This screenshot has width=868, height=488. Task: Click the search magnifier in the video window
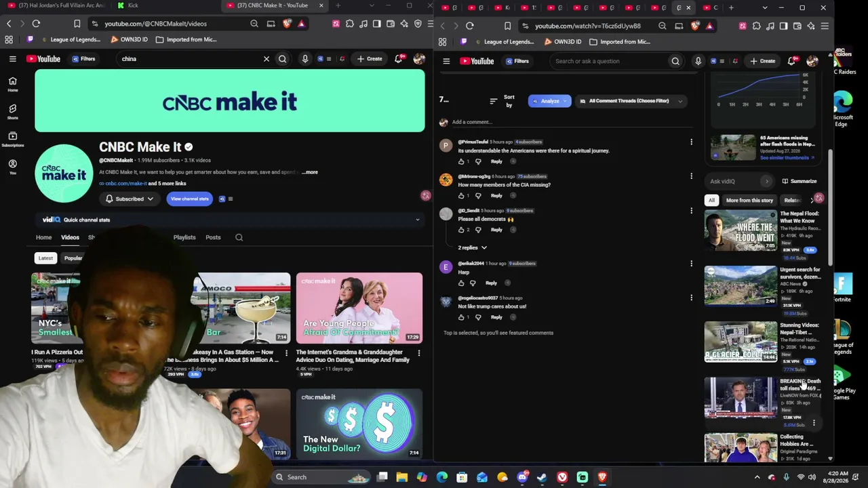click(675, 61)
